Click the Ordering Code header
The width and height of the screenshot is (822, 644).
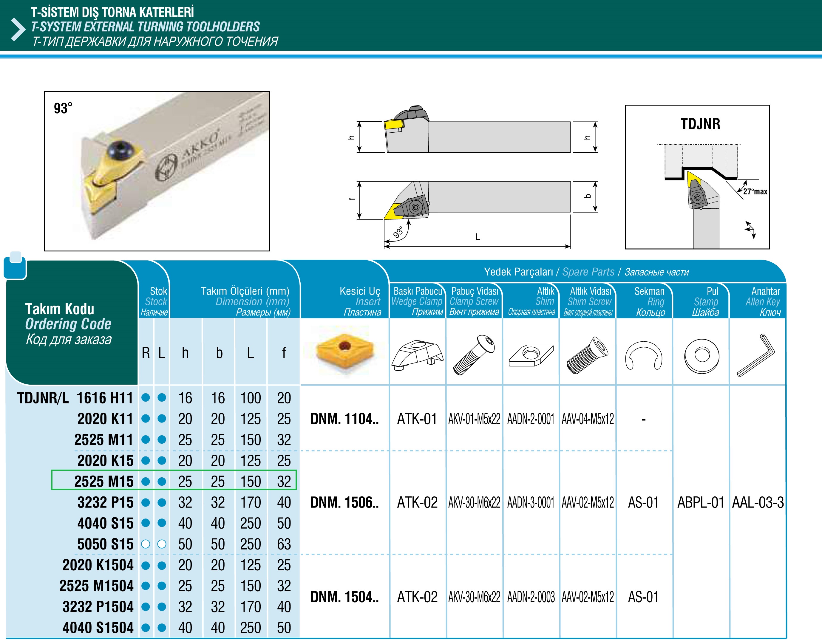(68, 324)
